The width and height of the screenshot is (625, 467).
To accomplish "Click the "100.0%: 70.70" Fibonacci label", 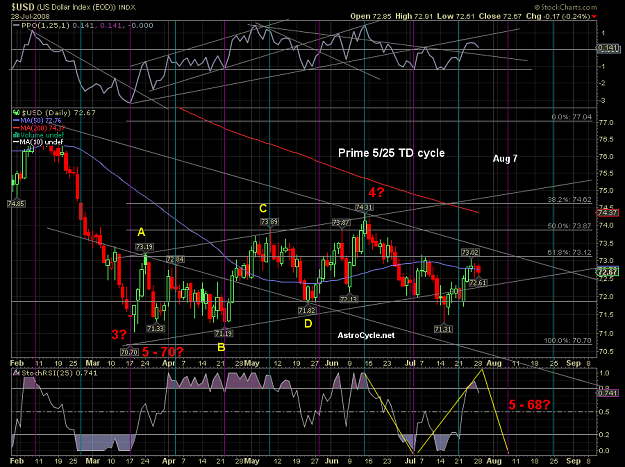I will pos(568,341).
